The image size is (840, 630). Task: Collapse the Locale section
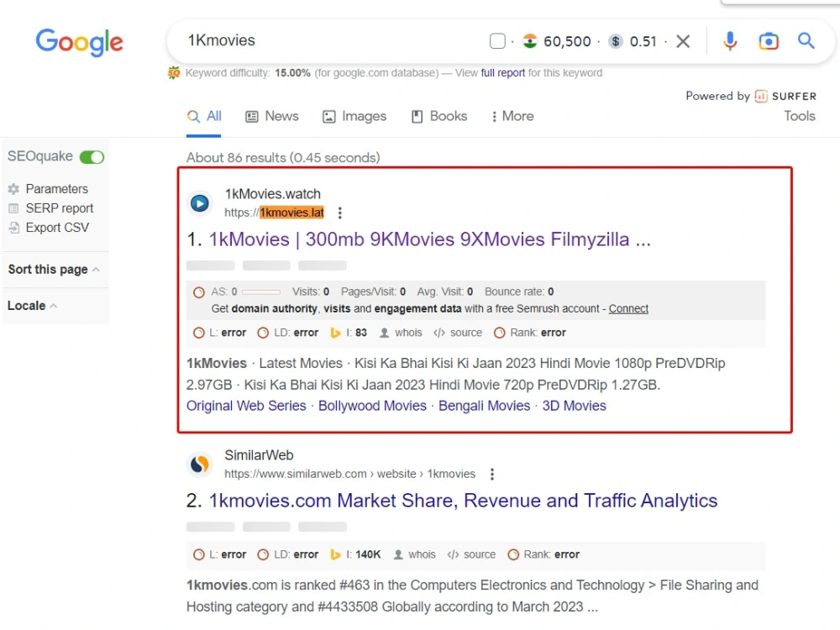(32, 306)
